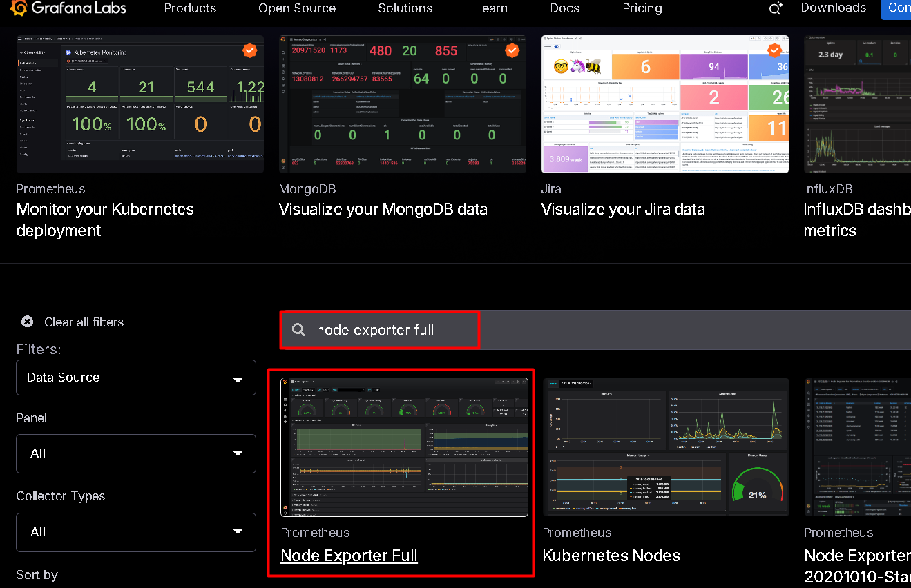The height and width of the screenshot is (588, 911).
Task: Open the Products menu
Action: (190, 8)
